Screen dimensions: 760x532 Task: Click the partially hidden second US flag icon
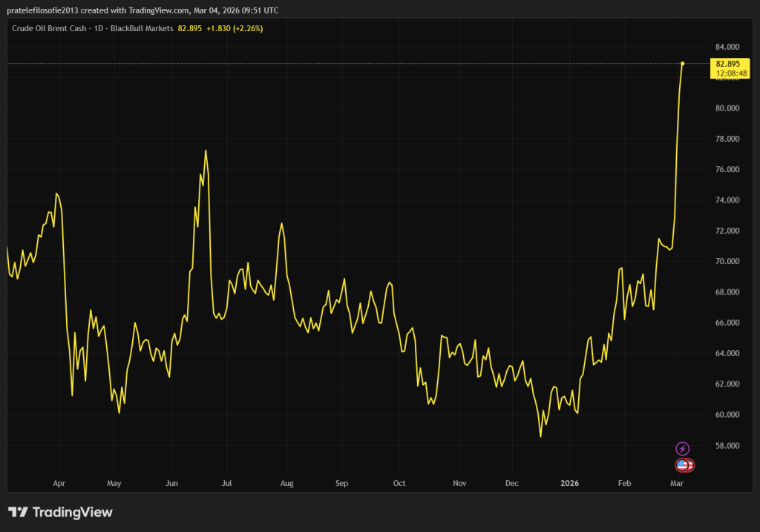tap(690, 465)
